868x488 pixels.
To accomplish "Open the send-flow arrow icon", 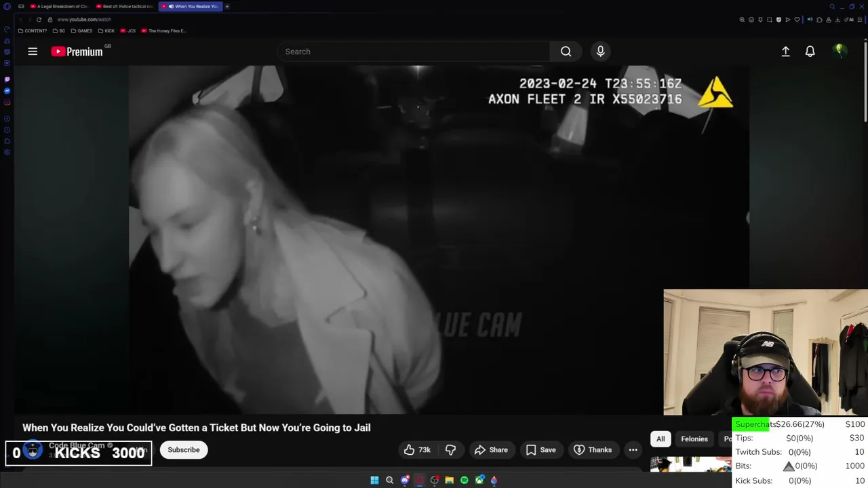I will [x=787, y=20].
